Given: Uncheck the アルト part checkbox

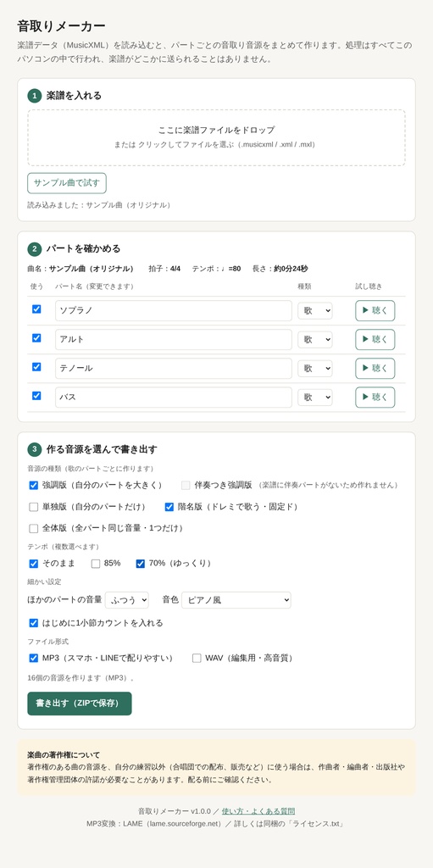Looking at the screenshot, I should click(36, 338).
